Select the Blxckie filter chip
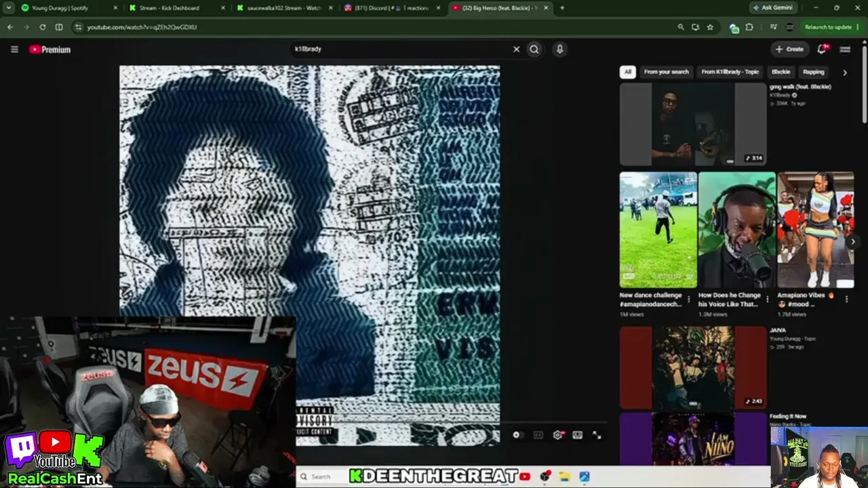Viewport: 868px width, 488px height. pos(781,72)
